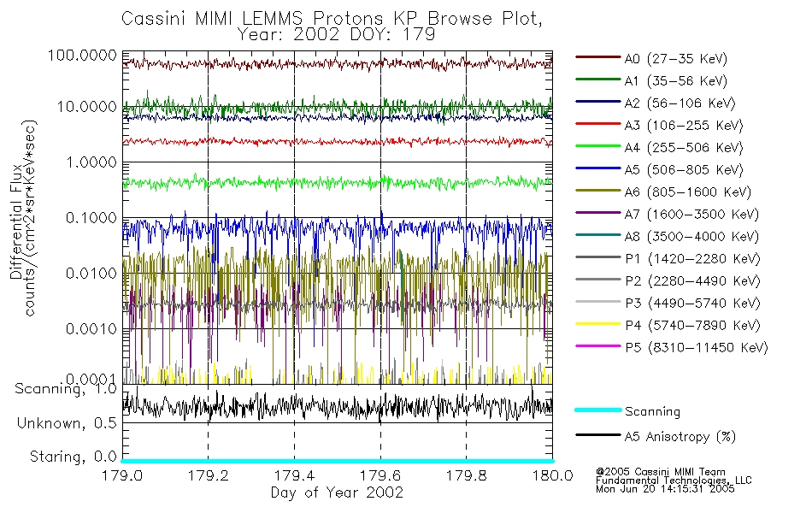
Task: Click the 'Differential Flux' y-axis title
Action: (x=15, y=221)
